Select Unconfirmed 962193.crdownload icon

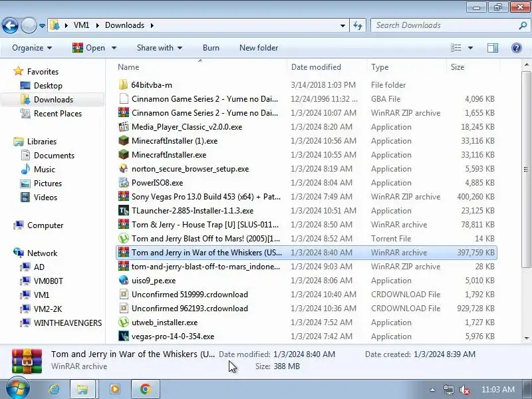coord(124,308)
